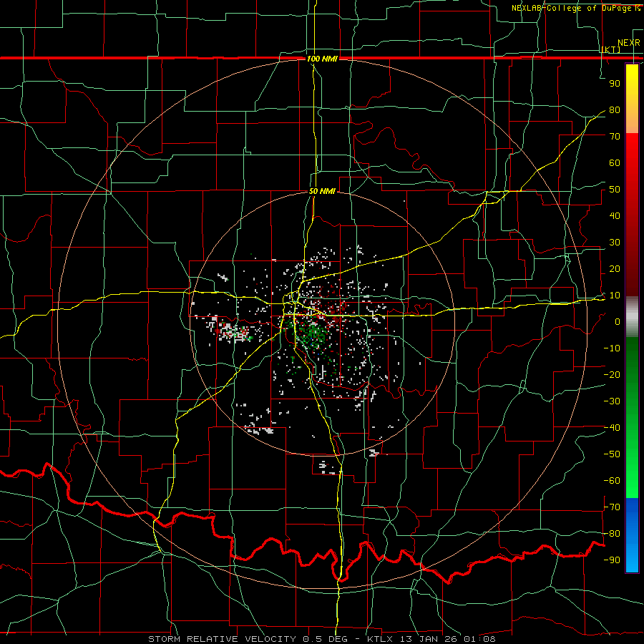Click the light blue bottom scale segment

[632, 559]
